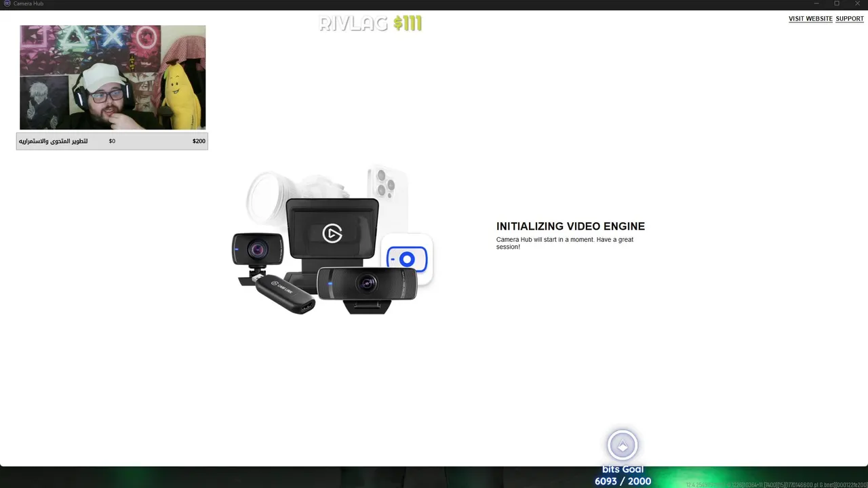Screen dimensions: 868x488
Task: Open the VISIT WEBSITE link
Action: [810, 19]
